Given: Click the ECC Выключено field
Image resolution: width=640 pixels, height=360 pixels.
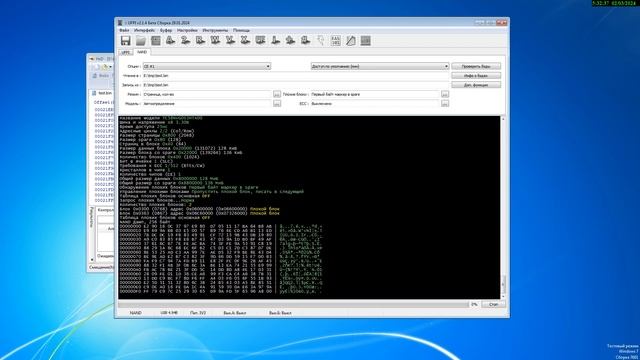Looking at the screenshot, I should pyautogui.click(x=375, y=104).
